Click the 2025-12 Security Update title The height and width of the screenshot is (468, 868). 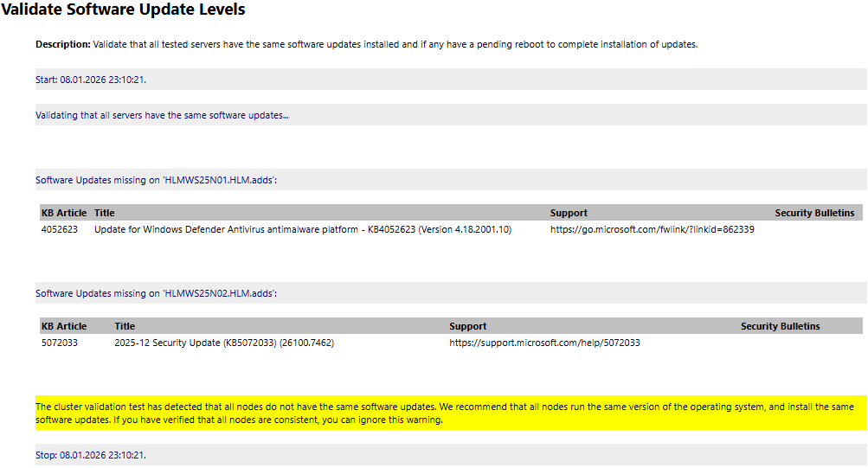coord(224,343)
